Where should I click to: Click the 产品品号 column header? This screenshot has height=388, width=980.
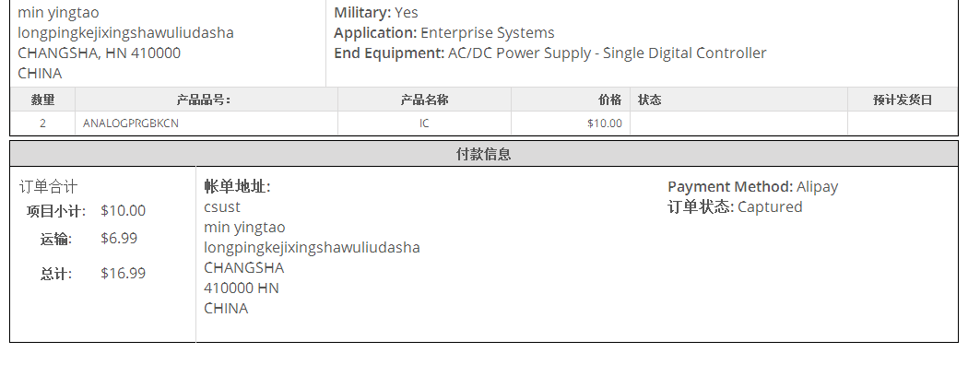click(x=204, y=100)
